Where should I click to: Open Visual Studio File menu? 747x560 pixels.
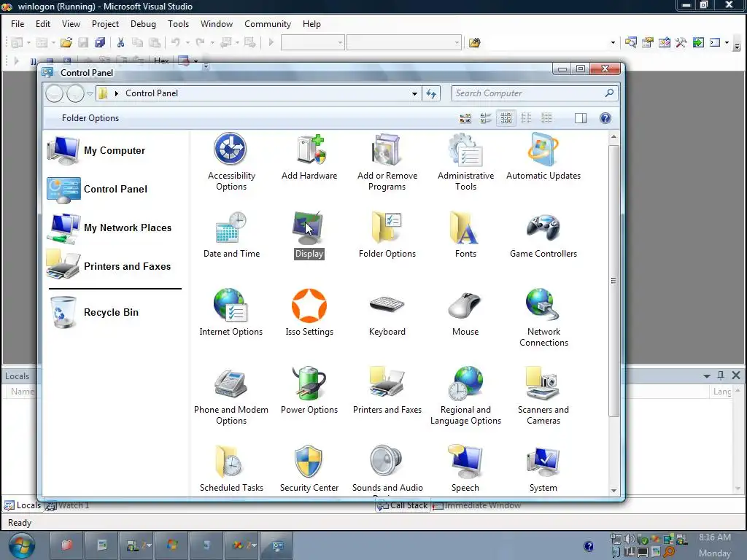pyautogui.click(x=18, y=24)
